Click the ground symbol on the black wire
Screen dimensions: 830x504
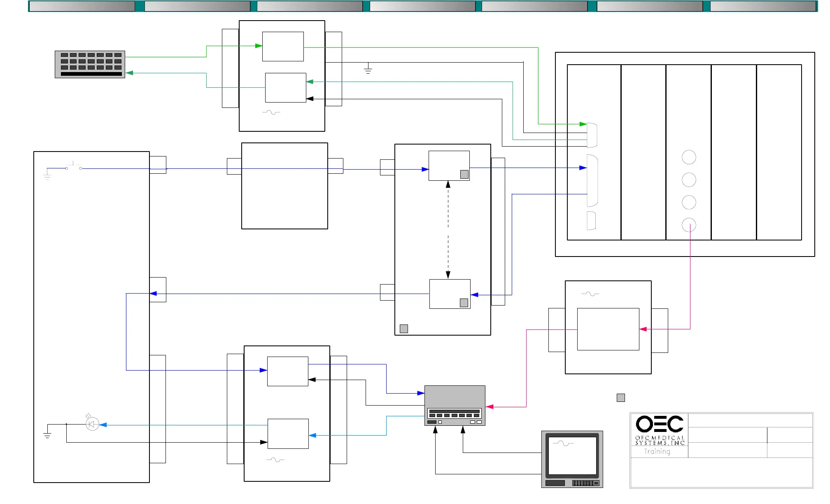368,69
